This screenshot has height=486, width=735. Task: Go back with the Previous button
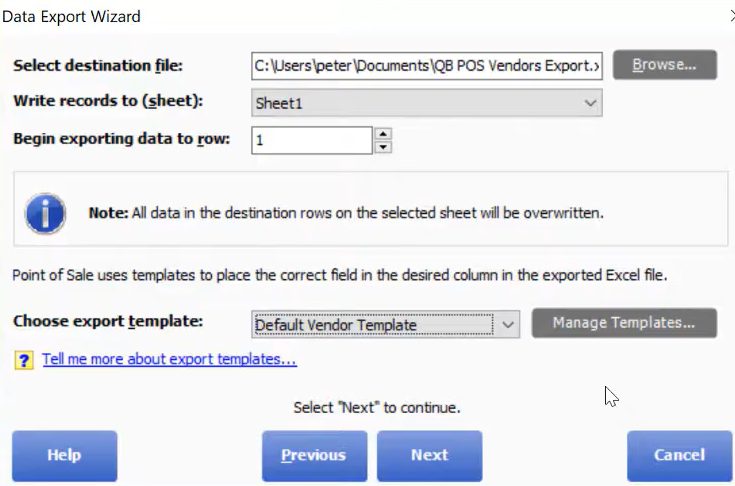click(315, 456)
